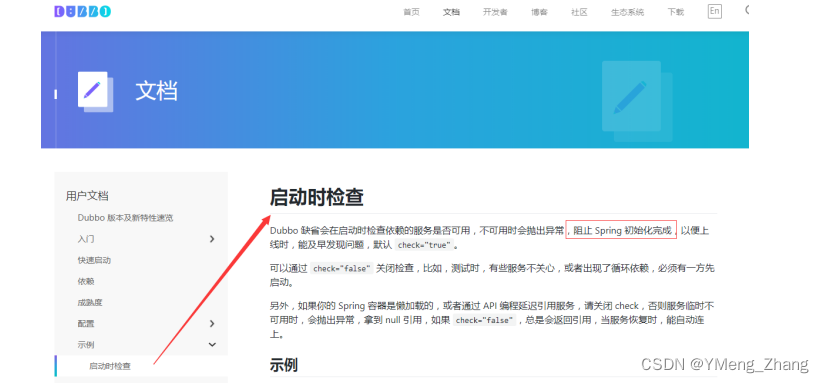The image size is (824, 383).
Task: Open 快速启动 in sidebar
Action: click(95, 260)
